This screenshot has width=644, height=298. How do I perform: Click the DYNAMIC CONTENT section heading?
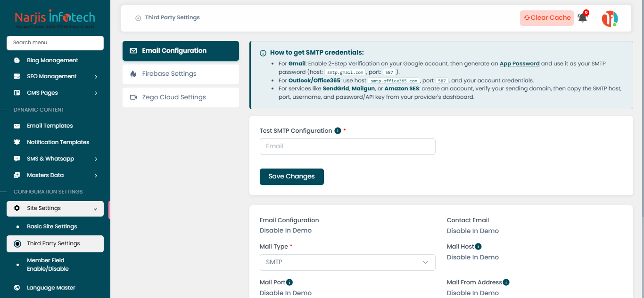click(39, 110)
